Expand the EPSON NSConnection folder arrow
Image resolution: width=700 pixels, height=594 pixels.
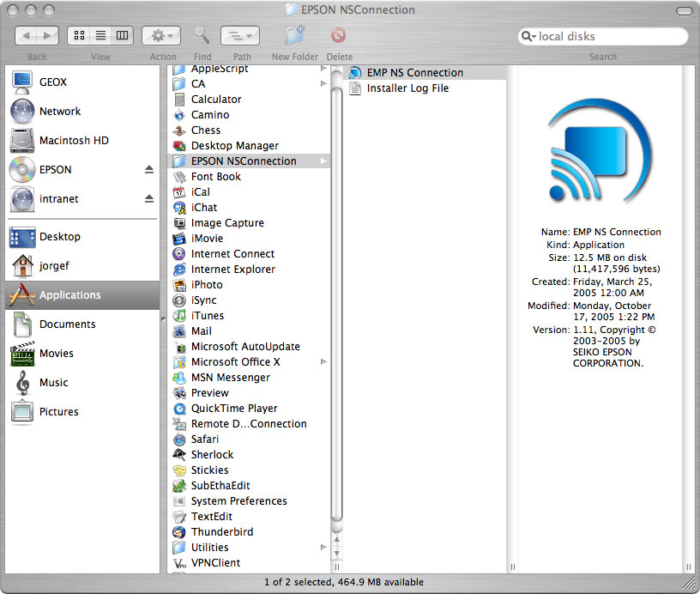323,161
